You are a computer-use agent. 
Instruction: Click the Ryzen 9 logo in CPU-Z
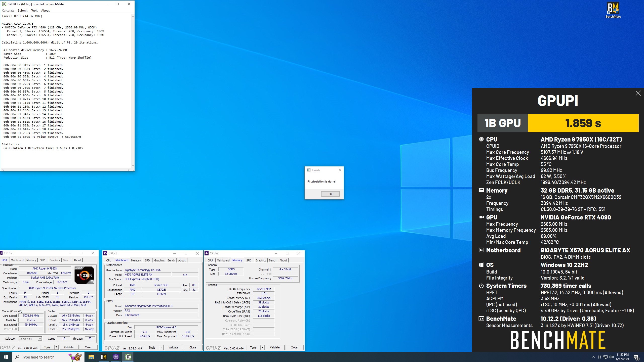(x=84, y=275)
